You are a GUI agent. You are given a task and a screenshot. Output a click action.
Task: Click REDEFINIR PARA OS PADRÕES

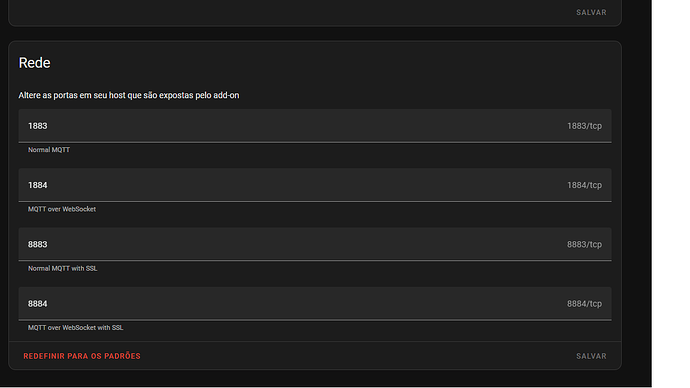pyautogui.click(x=82, y=356)
